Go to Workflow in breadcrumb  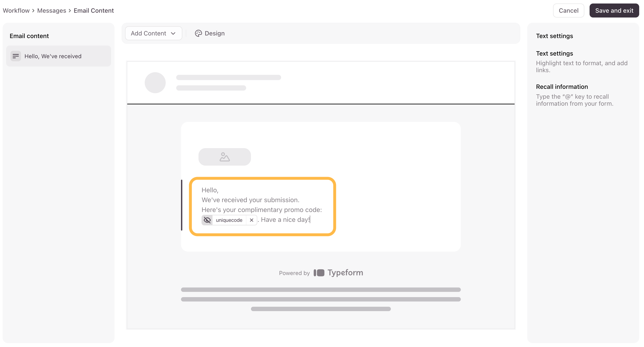click(16, 11)
